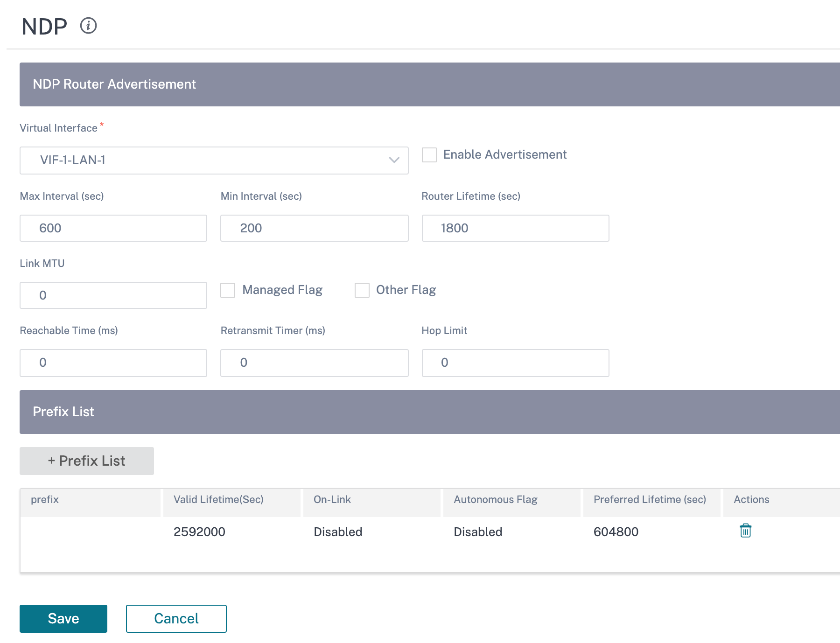Toggle the Managed Flag checkbox
The image size is (840, 643).
pos(228,290)
